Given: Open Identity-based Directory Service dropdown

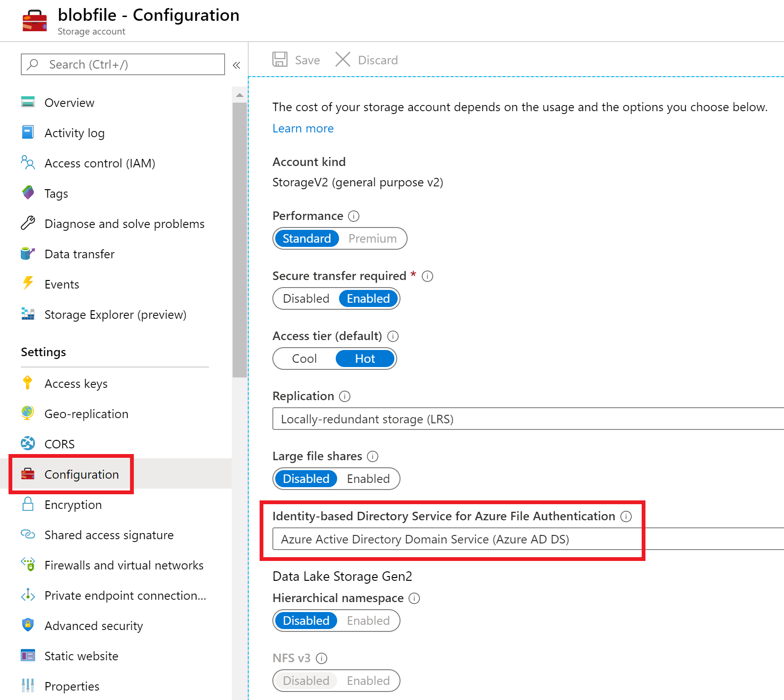Looking at the screenshot, I should [528, 539].
